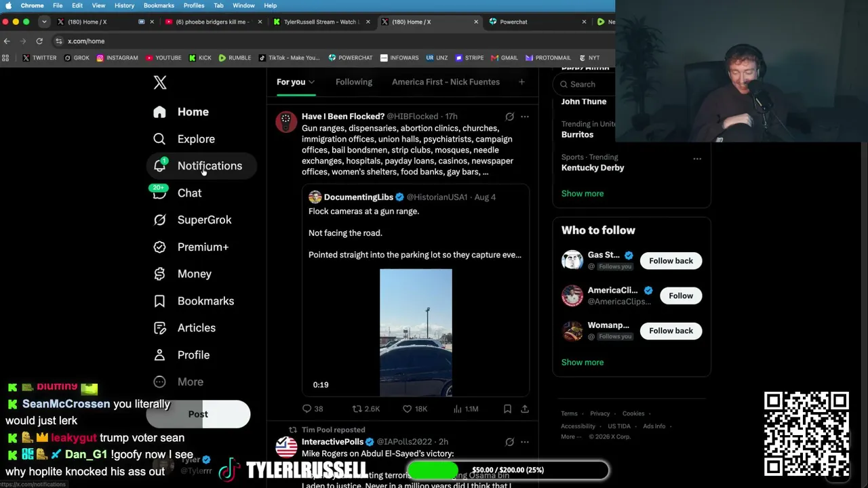
Task: Click the Grok icon on the InteractivePolls post
Action: (x=510, y=442)
